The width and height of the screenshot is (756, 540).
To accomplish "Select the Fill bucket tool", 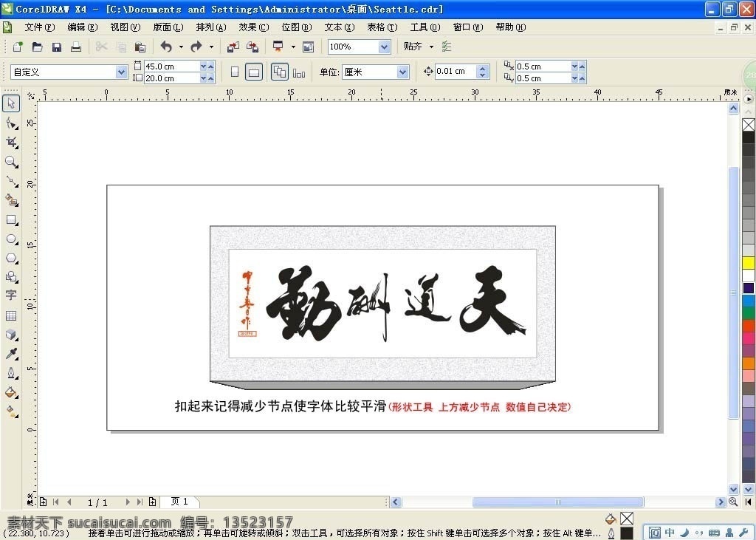I will (x=12, y=392).
